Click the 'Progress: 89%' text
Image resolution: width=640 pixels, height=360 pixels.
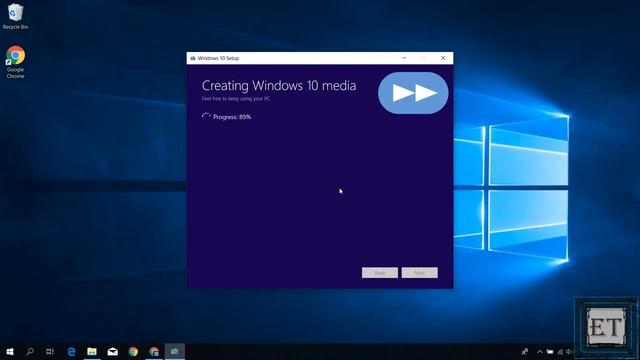point(232,117)
